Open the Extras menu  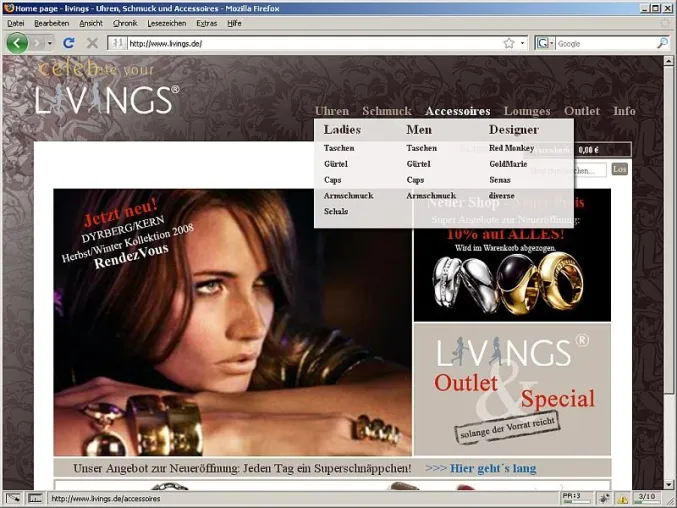[x=206, y=23]
